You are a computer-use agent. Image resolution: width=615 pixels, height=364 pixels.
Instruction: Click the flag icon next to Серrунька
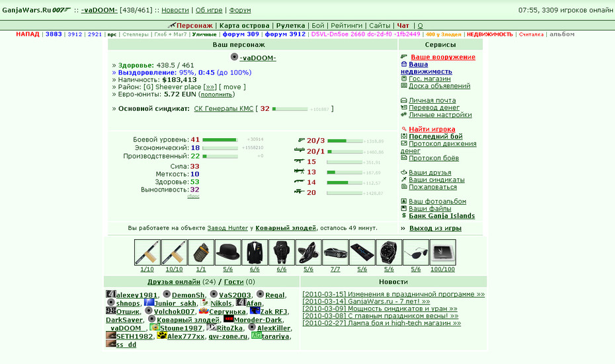pos(204,310)
